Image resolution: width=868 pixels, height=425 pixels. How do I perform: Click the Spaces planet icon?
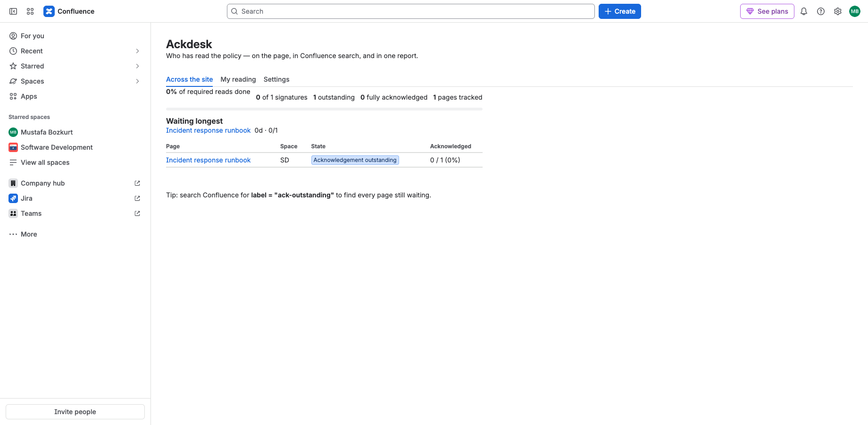13,81
